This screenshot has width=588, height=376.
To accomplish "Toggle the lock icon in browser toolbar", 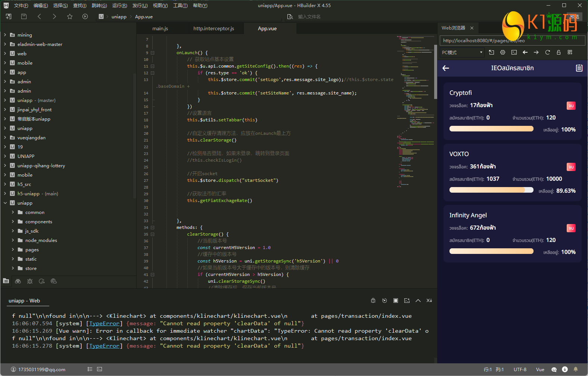I will 559,52.
